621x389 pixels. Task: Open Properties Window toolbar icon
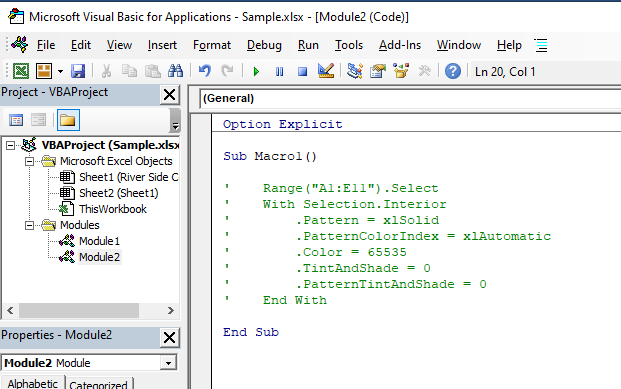(378, 71)
